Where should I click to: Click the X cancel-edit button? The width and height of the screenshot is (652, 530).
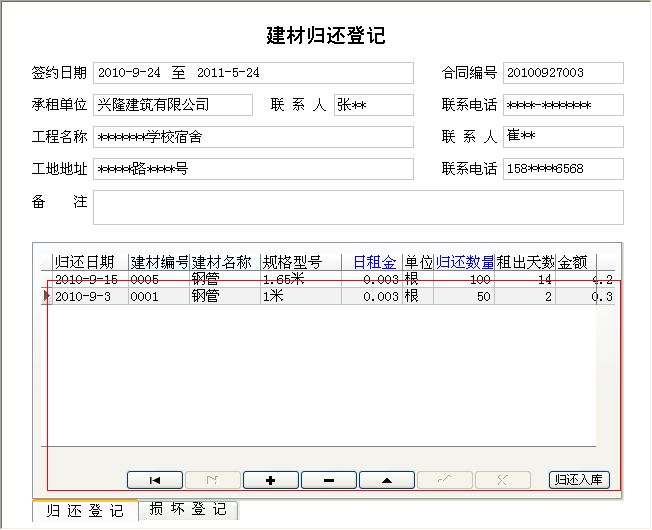point(502,480)
